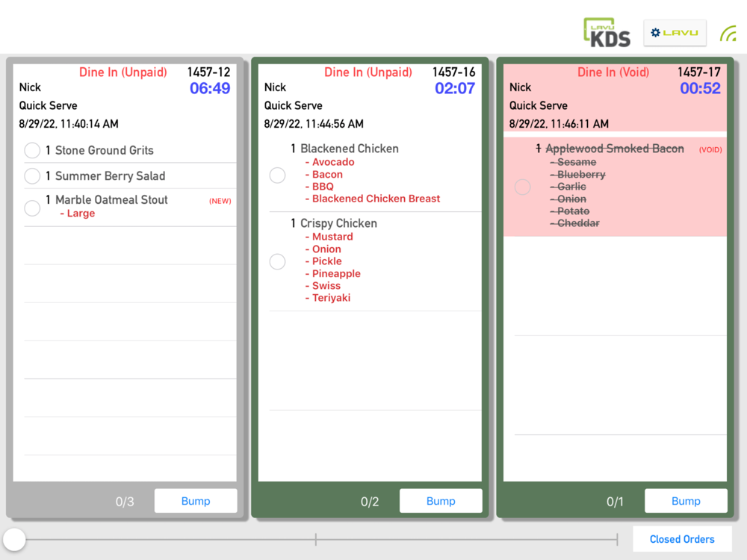Click the (VOID) tag on Applewood Smoked Bacon
This screenshot has width=747, height=560.
(710, 149)
